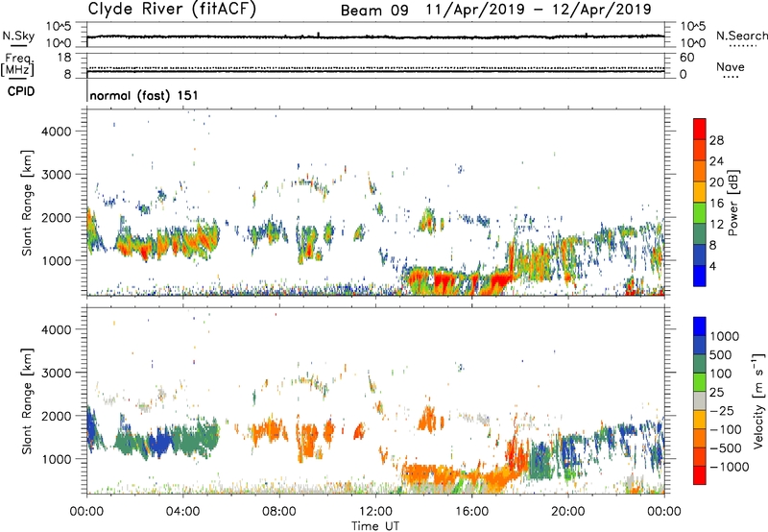Image resolution: width=768 pixels, height=532 pixels.
Task: Click the '100' label on velocity colorbar
Action: tap(721, 374)
